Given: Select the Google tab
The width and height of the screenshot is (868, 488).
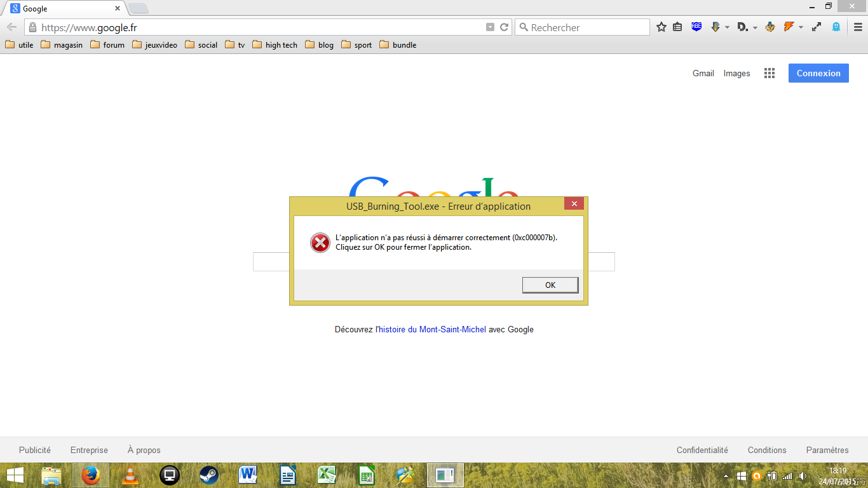Looking at the screenshot, I should pos(64,9).
